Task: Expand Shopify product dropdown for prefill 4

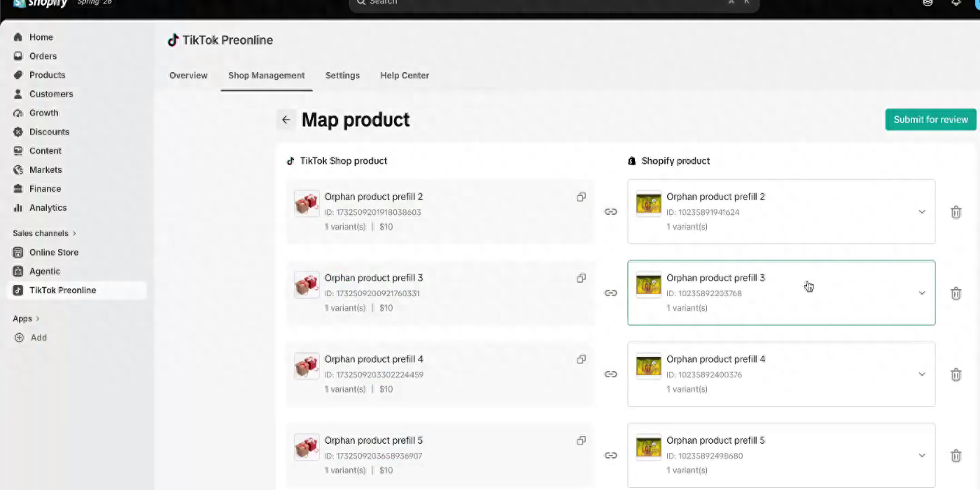Action: 922,374
